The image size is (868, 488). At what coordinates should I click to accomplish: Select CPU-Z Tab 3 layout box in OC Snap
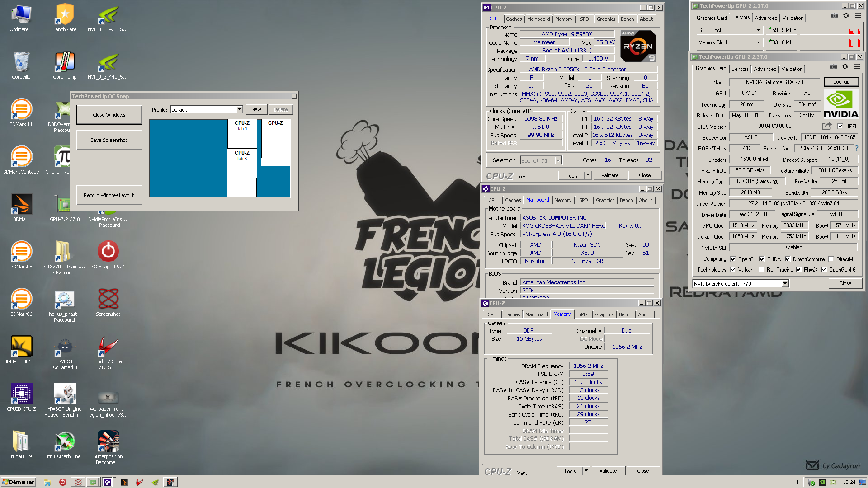[x=242, y=163]
